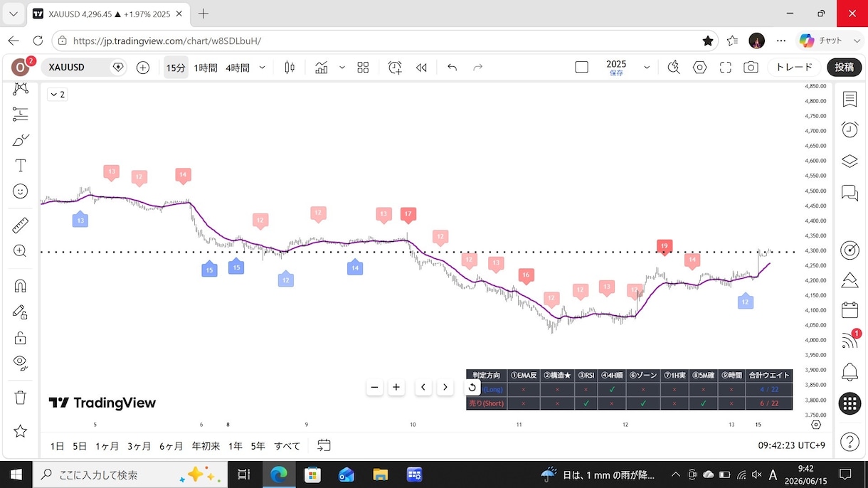This screenshot has width=868, height=488.
Task: Open the watchlist panel in right sidebar
Action: coord(850,100)
